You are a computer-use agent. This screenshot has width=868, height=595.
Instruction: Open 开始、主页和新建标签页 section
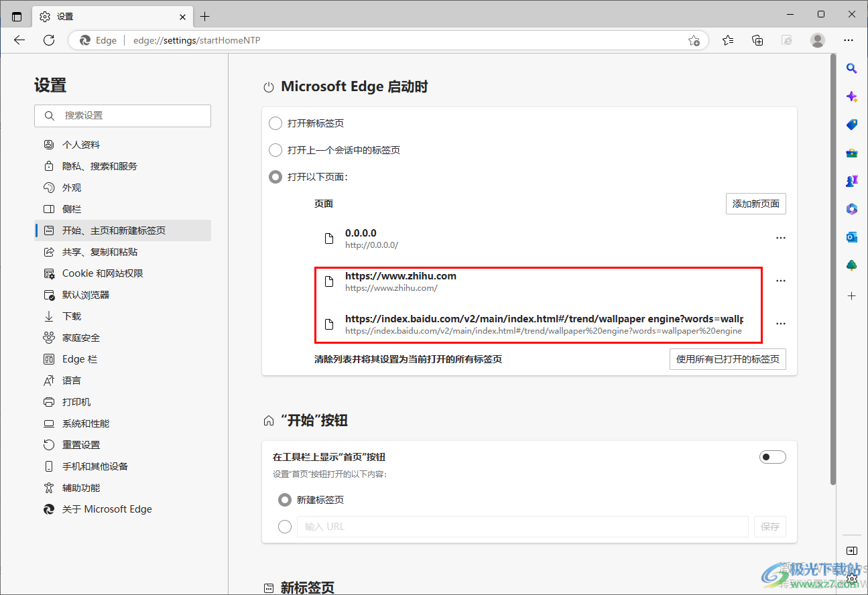123,230
